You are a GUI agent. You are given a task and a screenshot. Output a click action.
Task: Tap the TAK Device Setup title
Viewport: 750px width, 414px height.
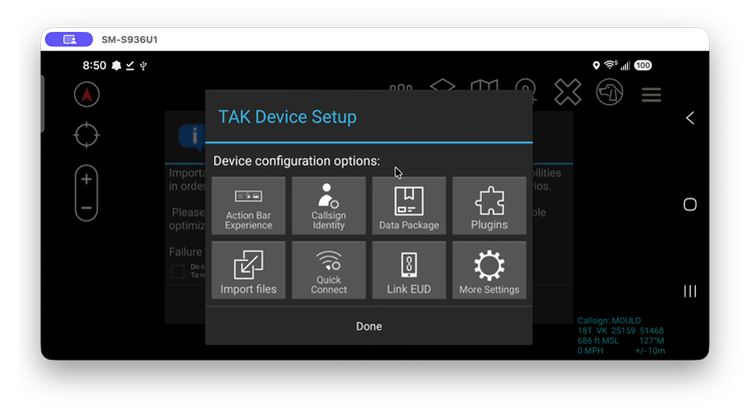click(287, 117)
